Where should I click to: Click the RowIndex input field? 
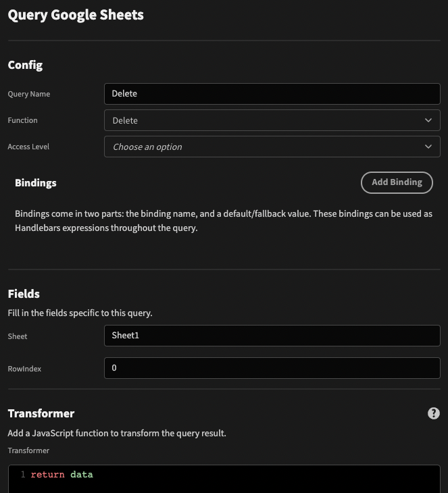coord(272,368)
